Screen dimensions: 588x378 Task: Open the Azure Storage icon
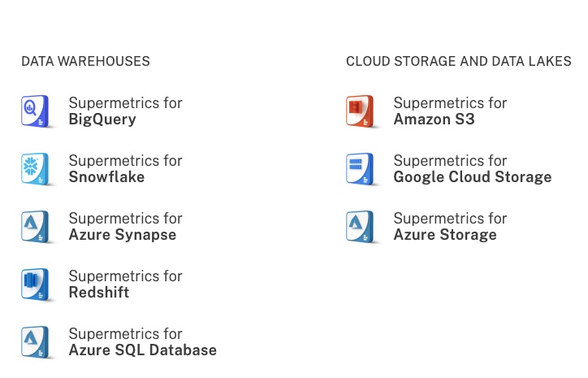click(360, 227)
